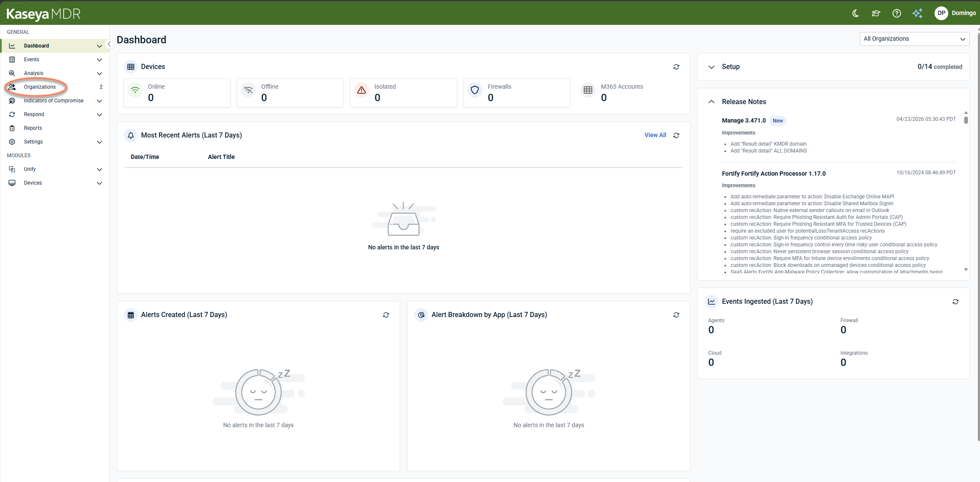Image resolution: width=980 pixels, height=482 pixels.
Task: Click the Online devices wifi icon
Action: pos(135,90)
